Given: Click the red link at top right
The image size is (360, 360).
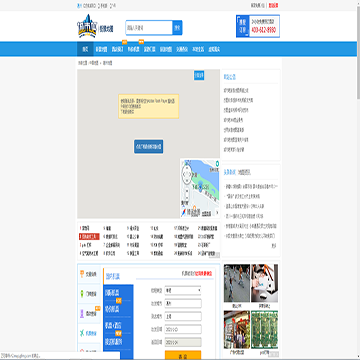Looking at the screenshot, I should click(273, 5).
